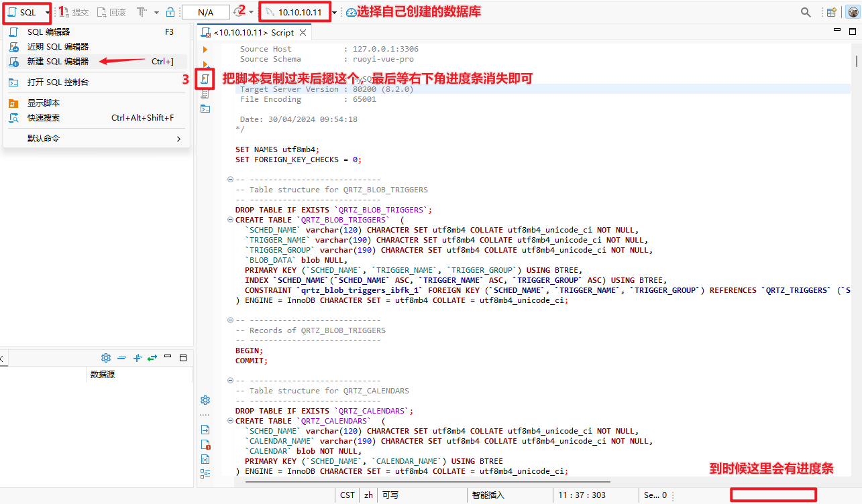
Task: Click the search magnifier in the top toolbar
Action: point(806,12)
